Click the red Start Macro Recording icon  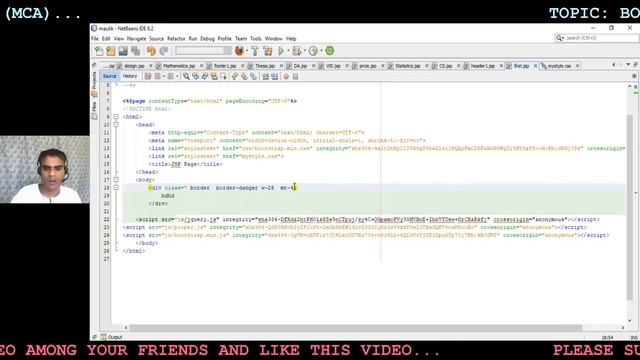286,76
